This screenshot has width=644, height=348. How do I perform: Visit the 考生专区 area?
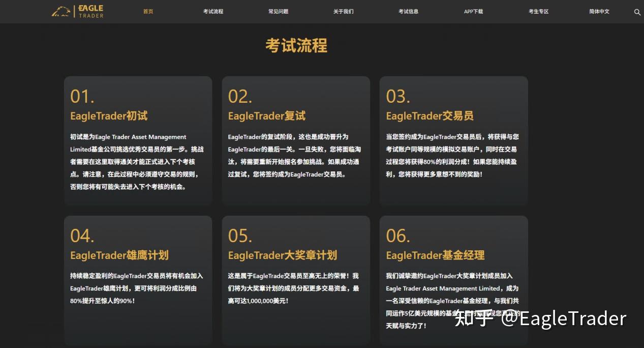point(538,11)
